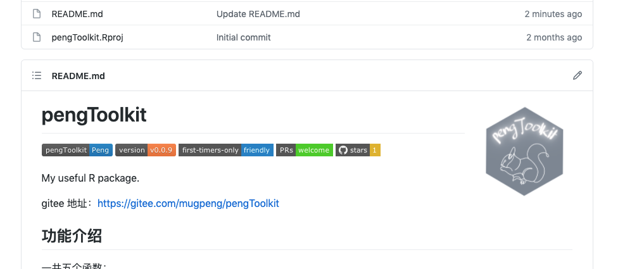Image resolution: width=644 pixels, height=269 pixels.
Task: Click the '2 months ago' timestamp
Action: pyautogui.click(x=554, y=37)
